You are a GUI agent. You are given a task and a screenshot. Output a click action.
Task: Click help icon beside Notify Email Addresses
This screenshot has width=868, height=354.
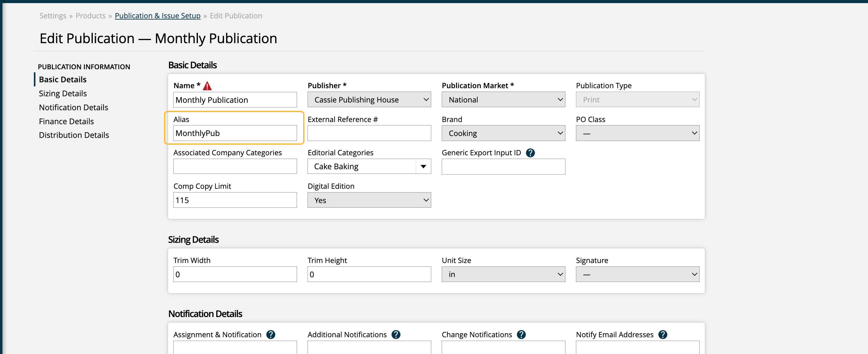coord(662,334)
